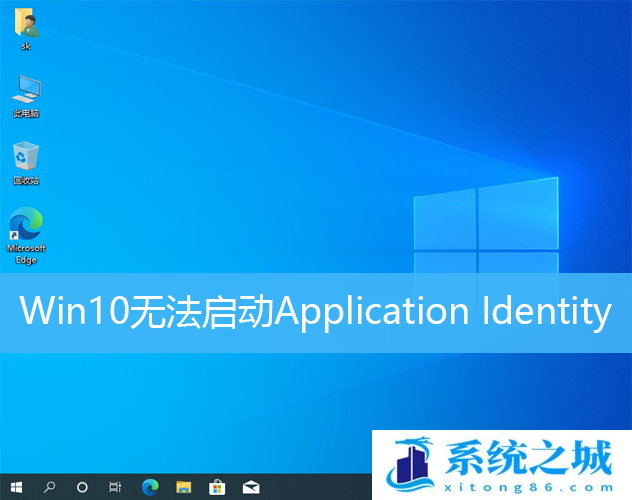The height and width of the screenshot is (500, 632).
Task: Open taskbar search magnifier
Action: 49,487
